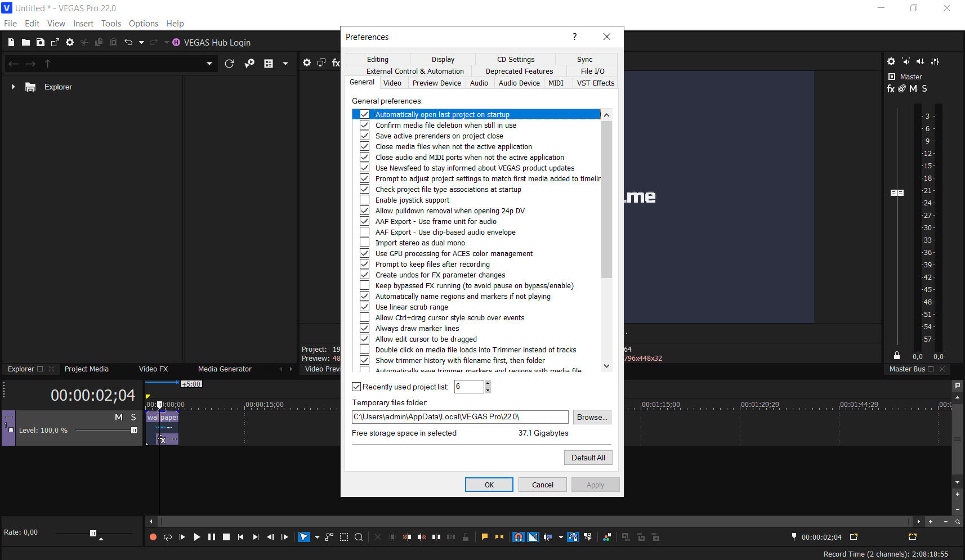Cancel the Preferences dialog
This screenshot has height=560, width=965.
click(543, 485)
